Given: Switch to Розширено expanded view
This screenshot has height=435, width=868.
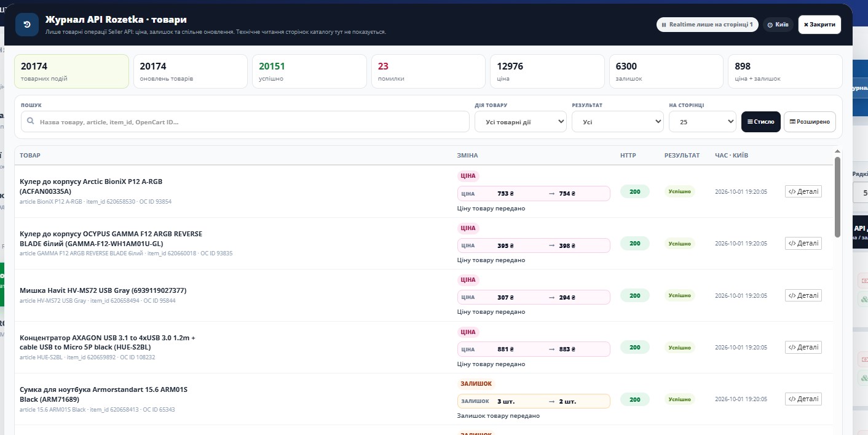Looking at the screenshot, I should (x=810, y=122).
